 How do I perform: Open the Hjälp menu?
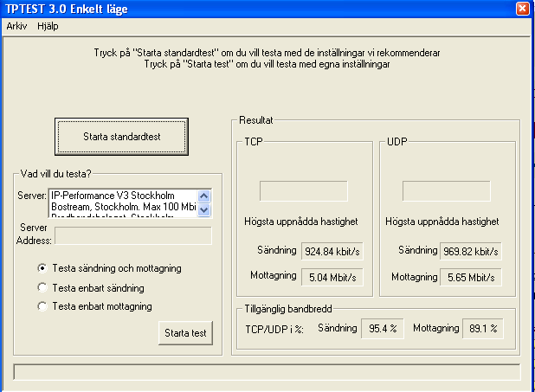click(x=48, y=26)
